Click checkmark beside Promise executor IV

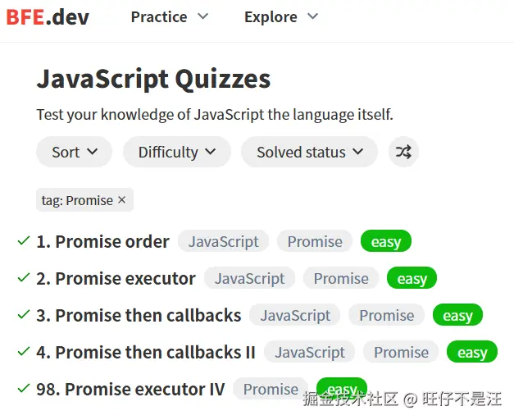point(24,389)
